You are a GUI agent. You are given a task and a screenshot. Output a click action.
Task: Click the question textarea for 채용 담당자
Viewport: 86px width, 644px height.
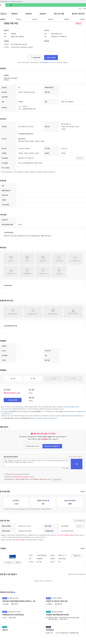pos(36,463)
